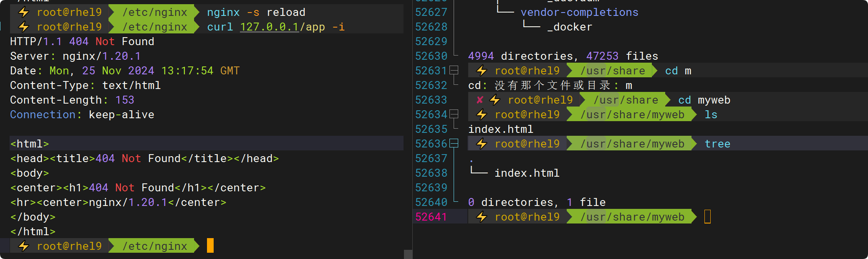The image size is (868, 259).
Task: Click '0 directories, 1 file' summary
Action: 537,202
